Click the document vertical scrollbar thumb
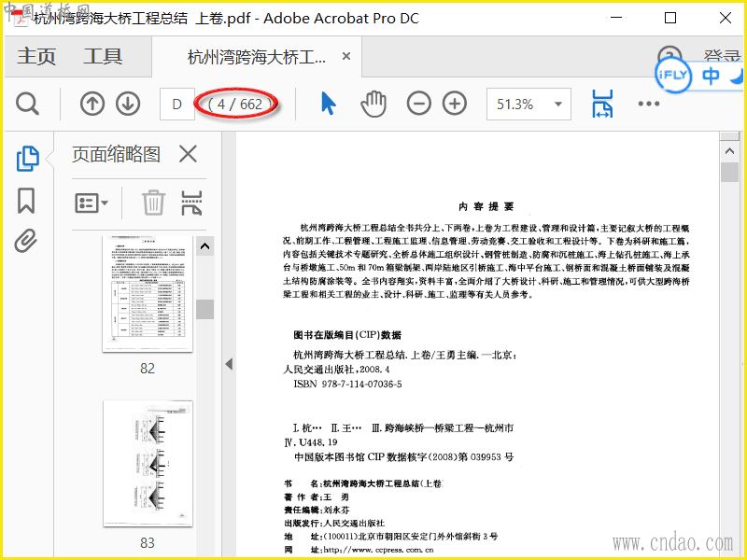The height and width of the screenshot is (560, 747). point(729,172)
